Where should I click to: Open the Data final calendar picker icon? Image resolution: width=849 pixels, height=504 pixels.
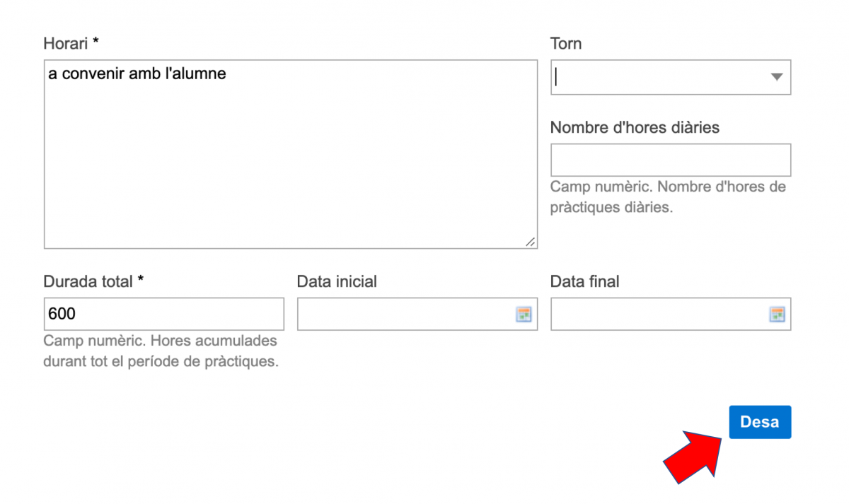coord(777,315)
